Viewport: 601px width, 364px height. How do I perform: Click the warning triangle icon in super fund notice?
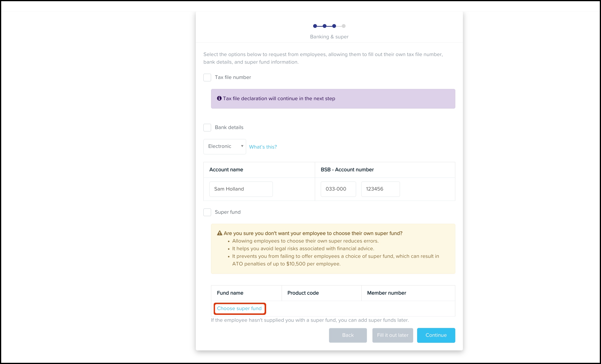pos(219,233)
